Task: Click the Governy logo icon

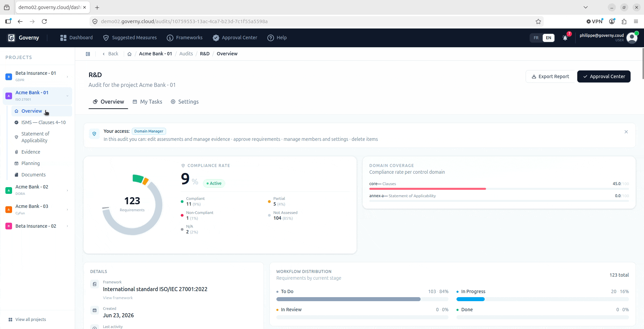Action: tap(11, 38)
